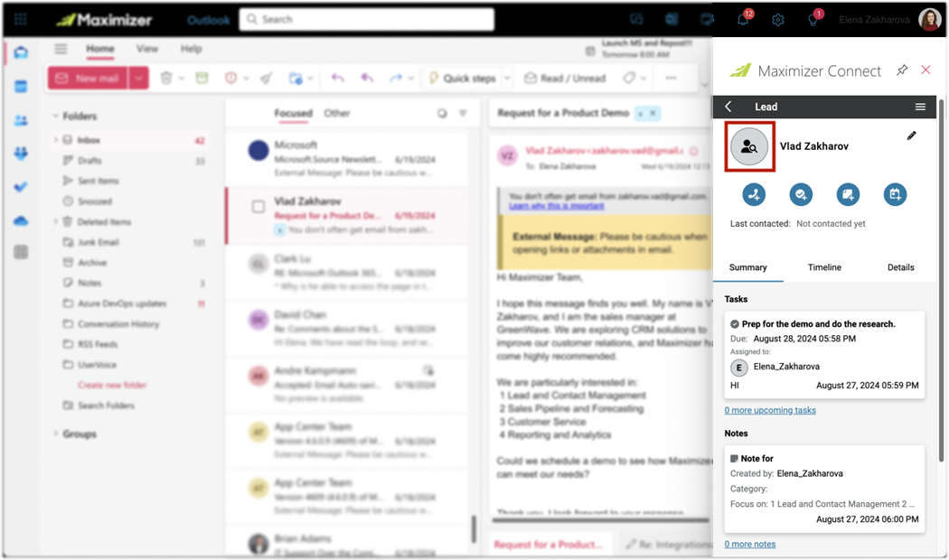Open Outlook settings gear
Image resolution: width=949 pixels, height=560 pixels.
coord(777,20)
